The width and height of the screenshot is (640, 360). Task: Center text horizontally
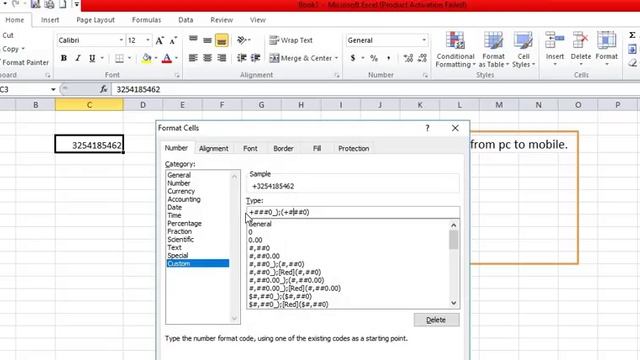(x=207, y=58)
